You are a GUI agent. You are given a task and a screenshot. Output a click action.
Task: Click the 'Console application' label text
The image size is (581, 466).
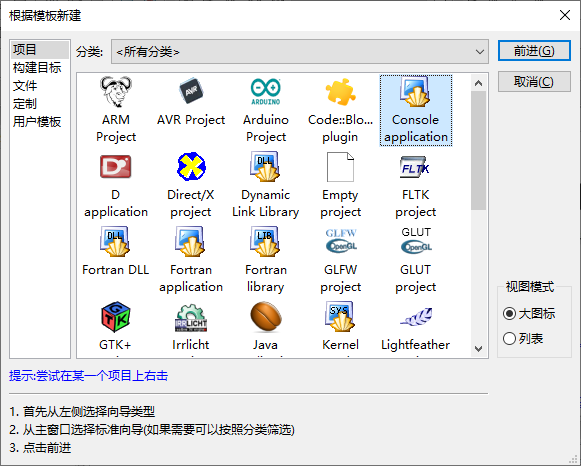coord(416,128)
